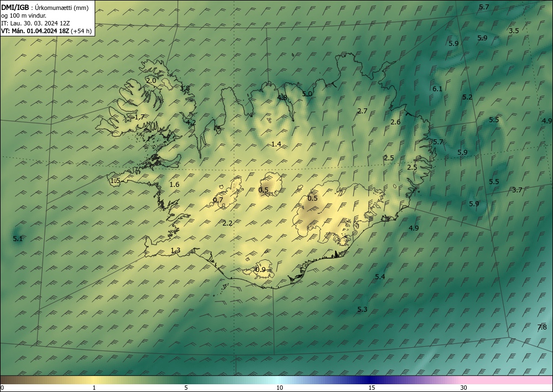The width and height of the screenshot is (553, 392).
Task: Select the 0.9 value on southern glacier
Action: [260, 270]
